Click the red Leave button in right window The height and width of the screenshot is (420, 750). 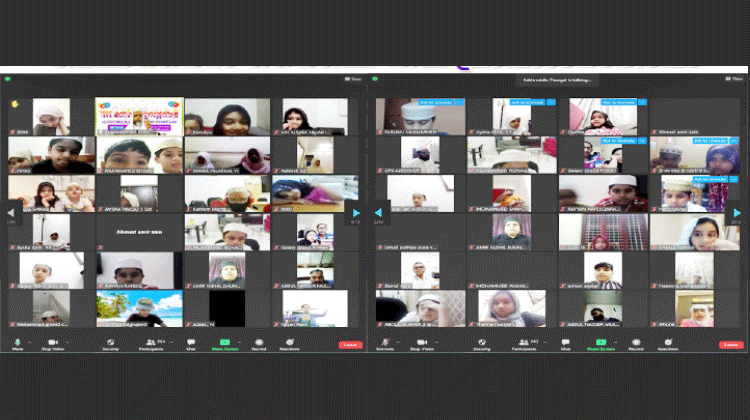point(732,344)
